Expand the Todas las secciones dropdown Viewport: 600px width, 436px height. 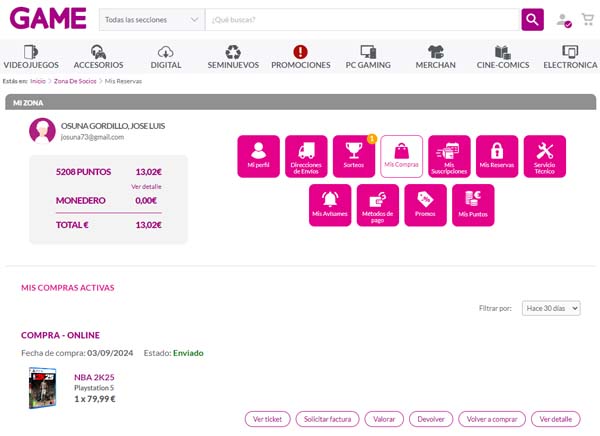[x=152, y=20]
